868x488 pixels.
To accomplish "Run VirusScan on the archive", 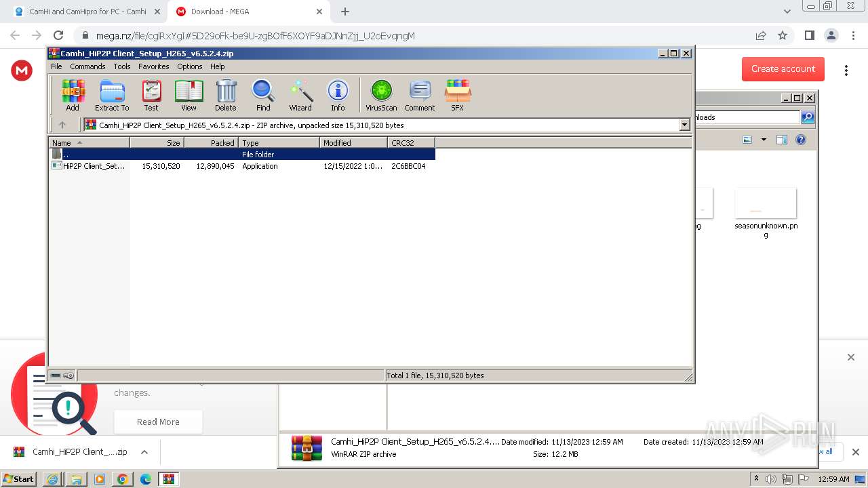I will pyautogui.click(x=381, y=95).
